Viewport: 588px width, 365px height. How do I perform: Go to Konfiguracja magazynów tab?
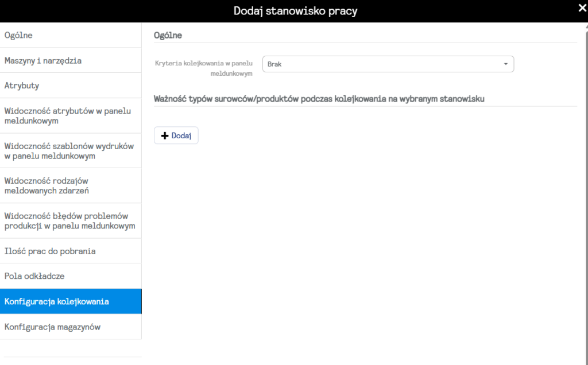click(71, 327)
